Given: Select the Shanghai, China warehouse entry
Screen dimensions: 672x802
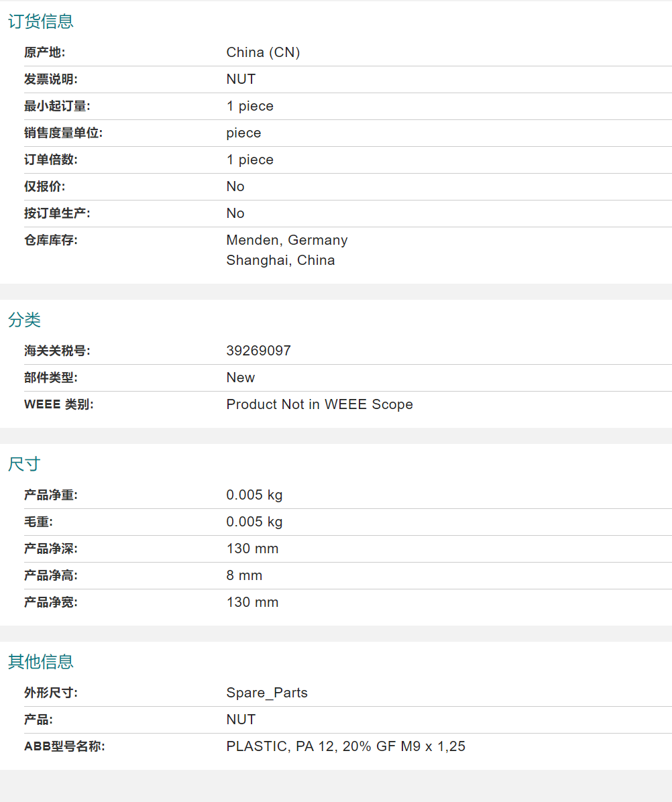Looking at the screenshot, I should [280, 260].
